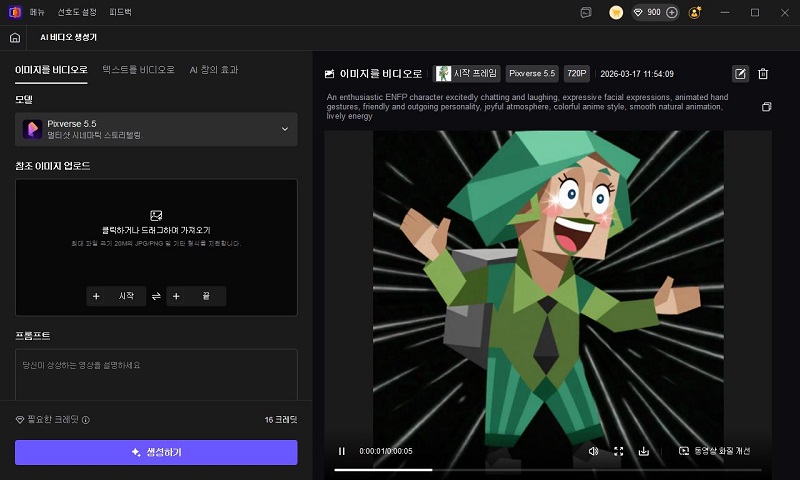Enter fullscreen video view
The height and width of the screenshot is (480, 800).
pos(618,451)
